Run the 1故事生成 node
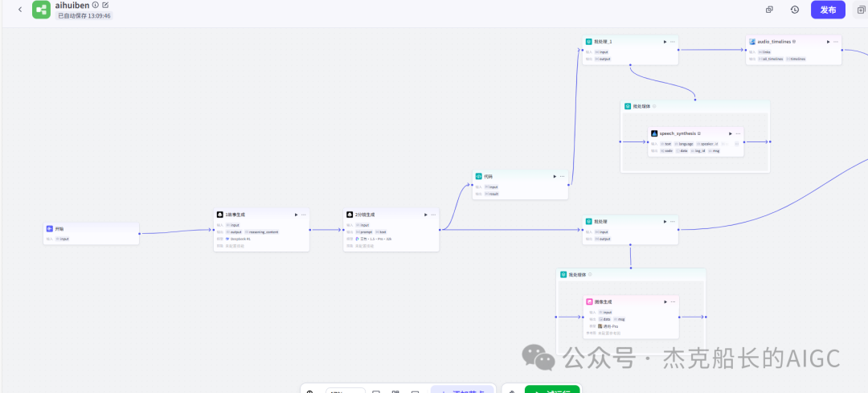Viewport: 868px width, 393px height. coord(296,215)
